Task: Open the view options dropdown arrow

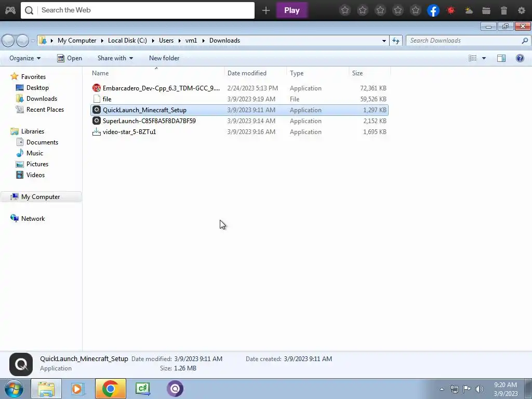Action: pyautogui.click(x=484, y=58)
